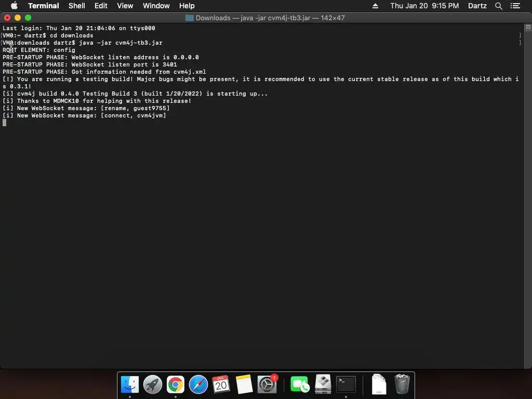532x399 pixels.
Task: Open the XML document in the Dock
Action: coord(379,384)
